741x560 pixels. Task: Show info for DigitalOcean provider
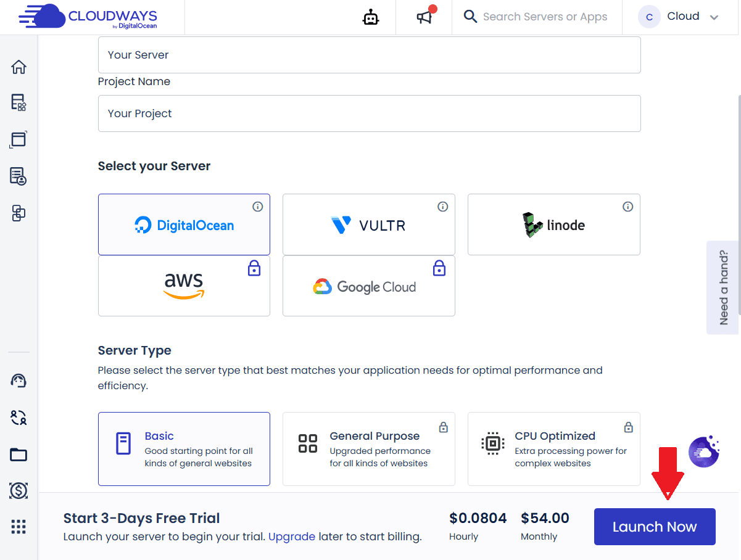[x=258, y=207]
